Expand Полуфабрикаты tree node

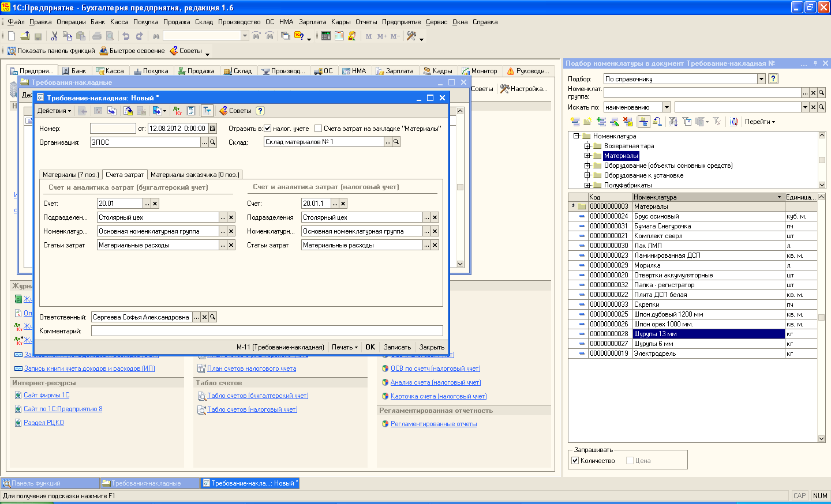click(587, 185)
